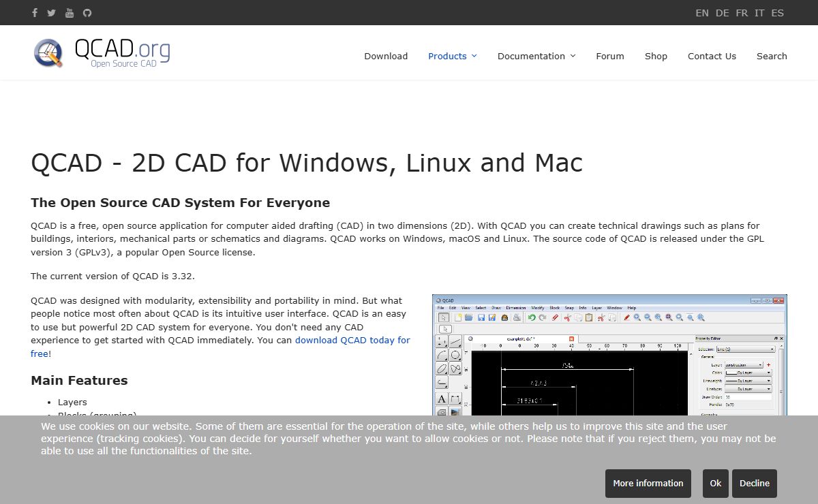Expand the Documentation menu

pos(536,57)
